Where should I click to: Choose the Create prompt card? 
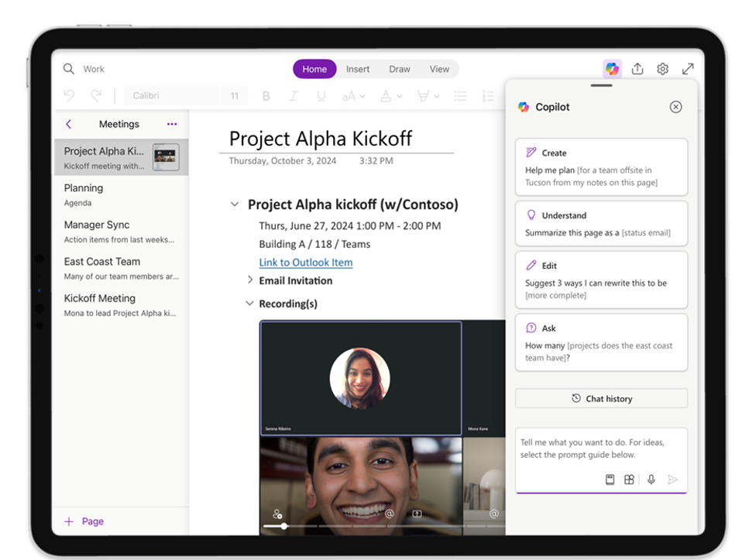tap(601, 167)
